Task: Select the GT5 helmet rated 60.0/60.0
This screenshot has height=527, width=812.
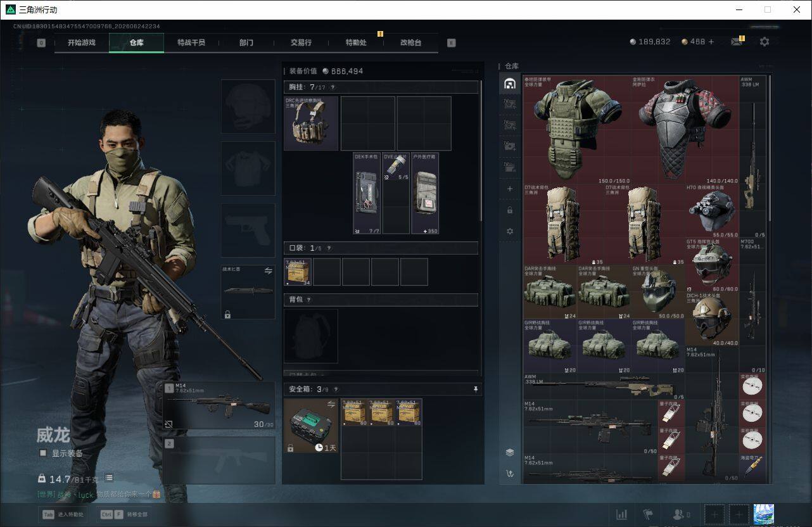Action: 712,265
